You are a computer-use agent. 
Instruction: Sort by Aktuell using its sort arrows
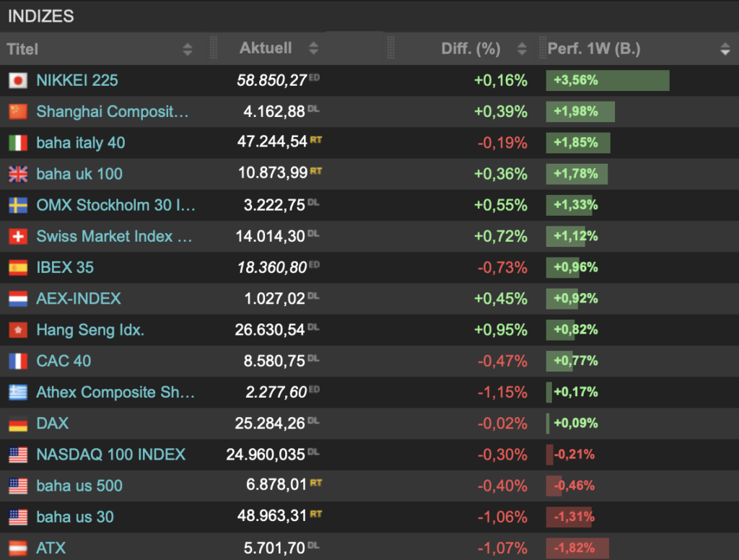pos(313,49)
